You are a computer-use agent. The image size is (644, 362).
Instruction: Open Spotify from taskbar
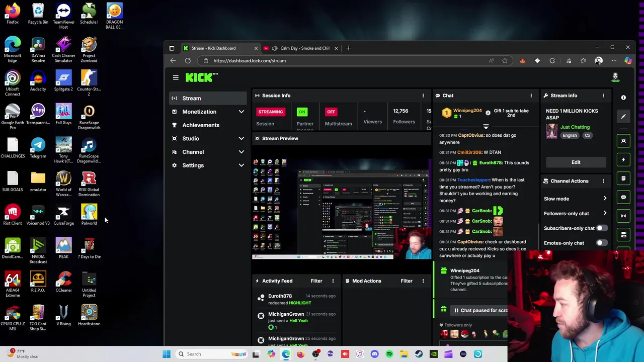click(389, 354)
